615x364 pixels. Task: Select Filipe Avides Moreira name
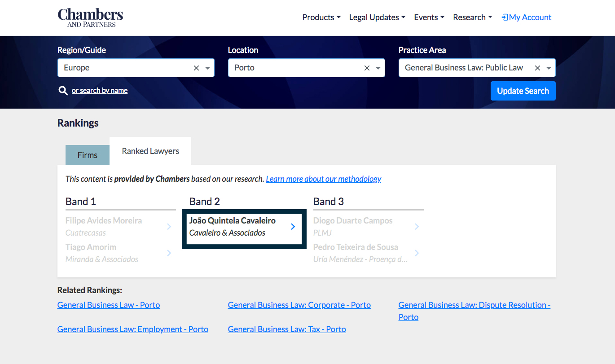point(104,221)
